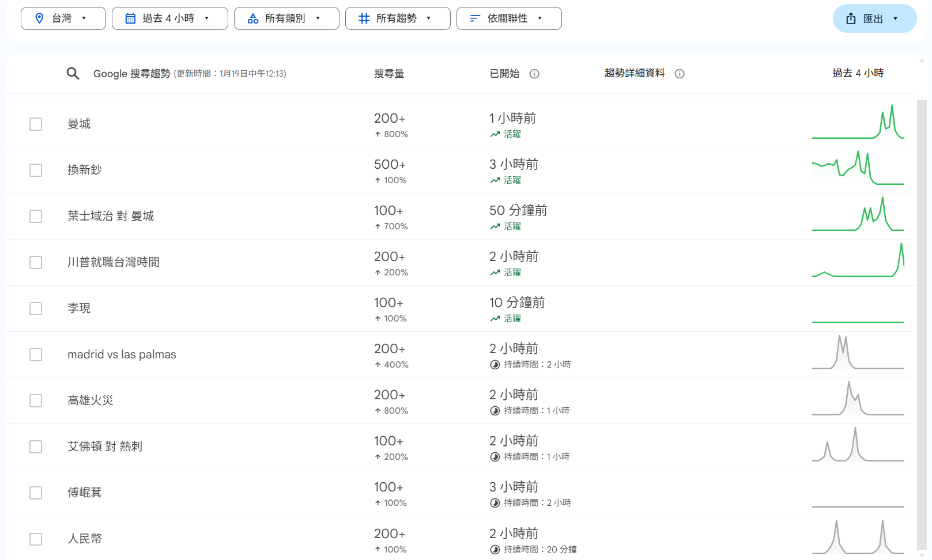Click the sparkline chart for madrid vs las palmas

tap(858, 352)
